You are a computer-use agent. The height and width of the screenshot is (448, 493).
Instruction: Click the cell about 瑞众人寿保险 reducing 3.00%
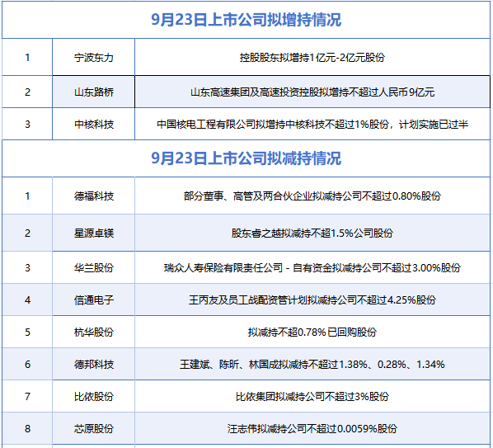coord(312,267)
